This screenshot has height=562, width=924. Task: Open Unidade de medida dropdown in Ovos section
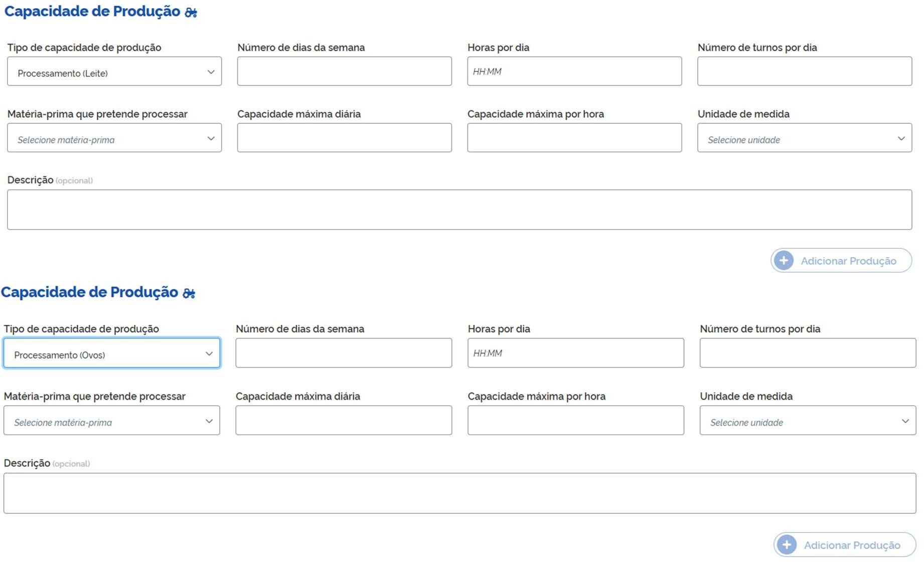click(807, 421)
